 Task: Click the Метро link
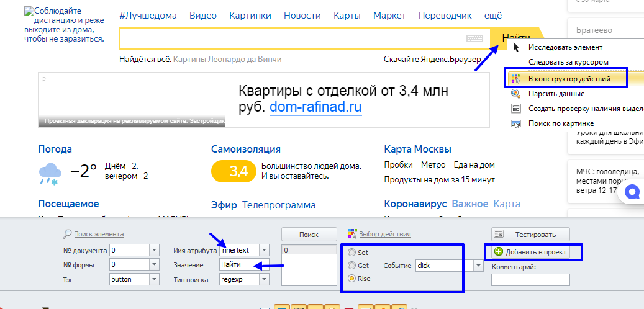(x=433, y=165)
